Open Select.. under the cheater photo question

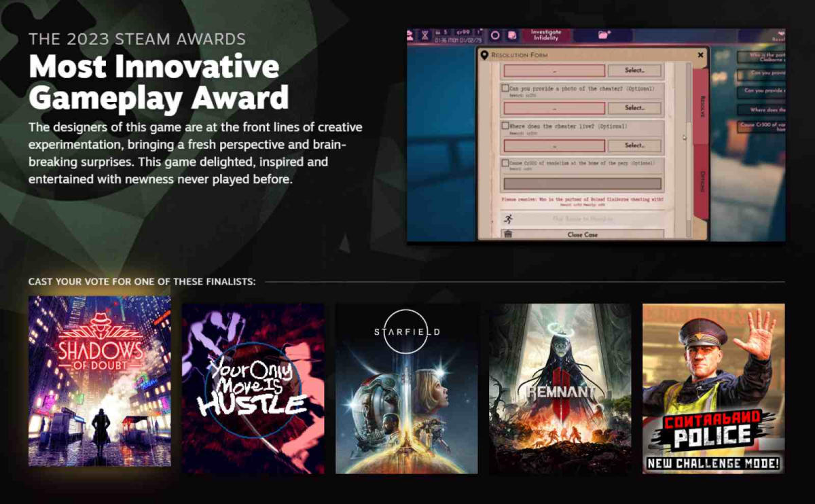(634, 108)
